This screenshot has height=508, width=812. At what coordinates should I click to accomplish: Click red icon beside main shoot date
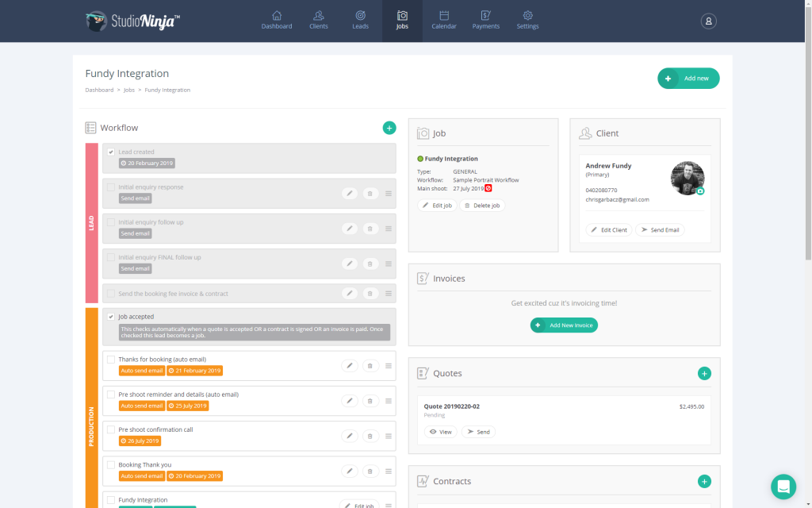(488, 188)
